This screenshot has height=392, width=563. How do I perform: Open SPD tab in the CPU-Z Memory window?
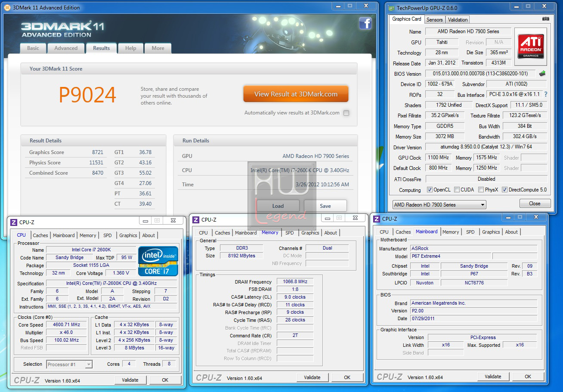(x=290, y=233)
